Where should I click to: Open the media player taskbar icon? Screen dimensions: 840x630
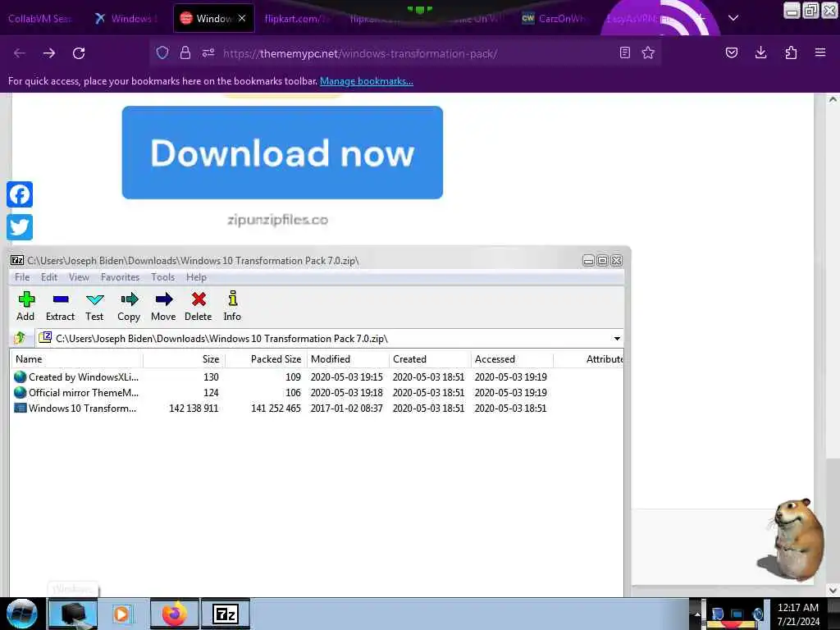[x=122, y=614]
